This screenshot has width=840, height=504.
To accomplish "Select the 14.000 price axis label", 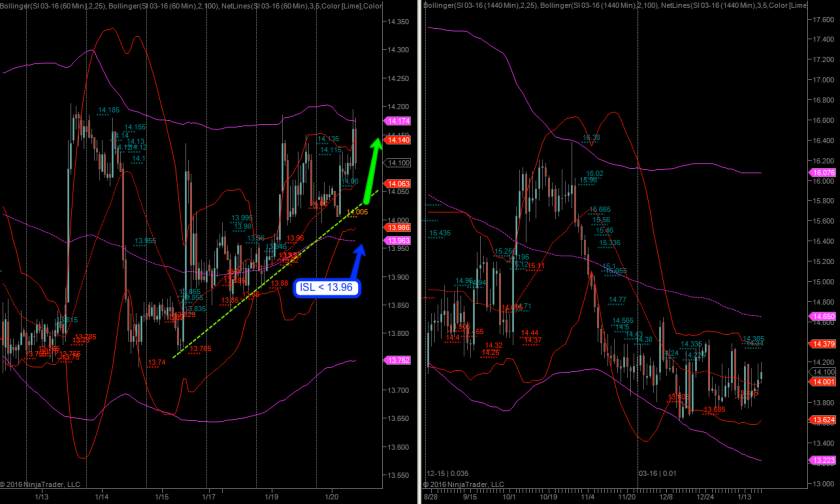I will coord(398,220).
